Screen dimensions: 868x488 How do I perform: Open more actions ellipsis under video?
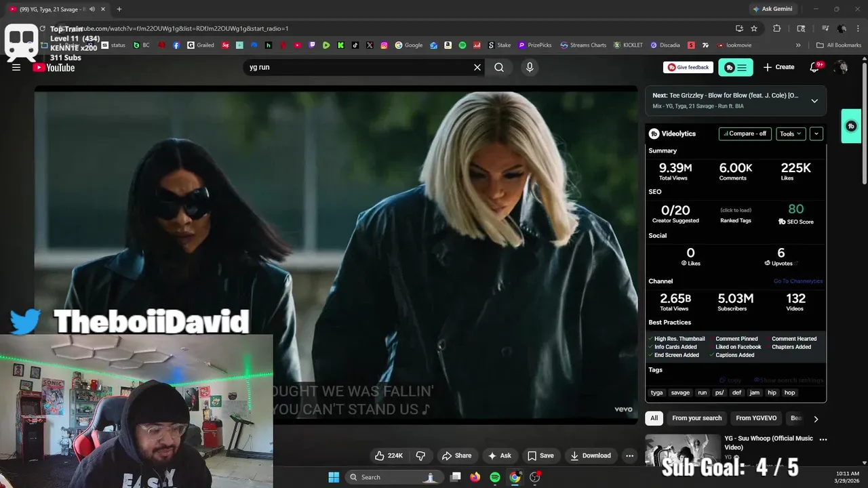coord(630,455)
